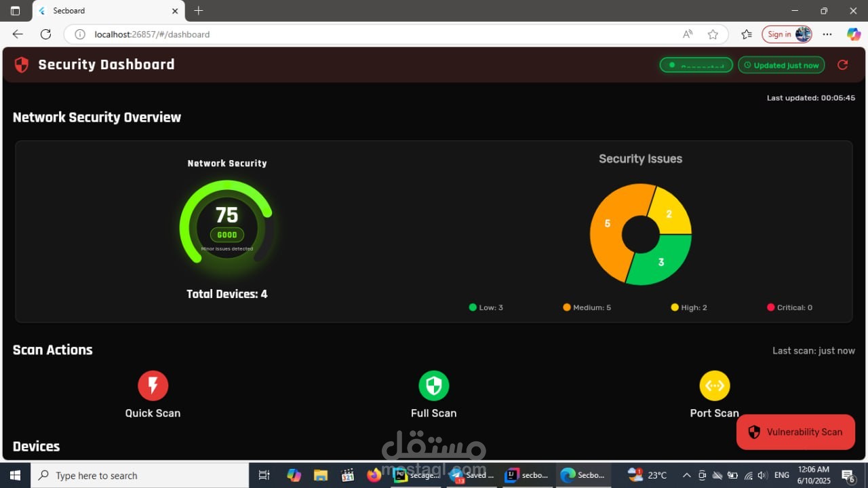Select the Secboard browser tab

tap(108, 11)
